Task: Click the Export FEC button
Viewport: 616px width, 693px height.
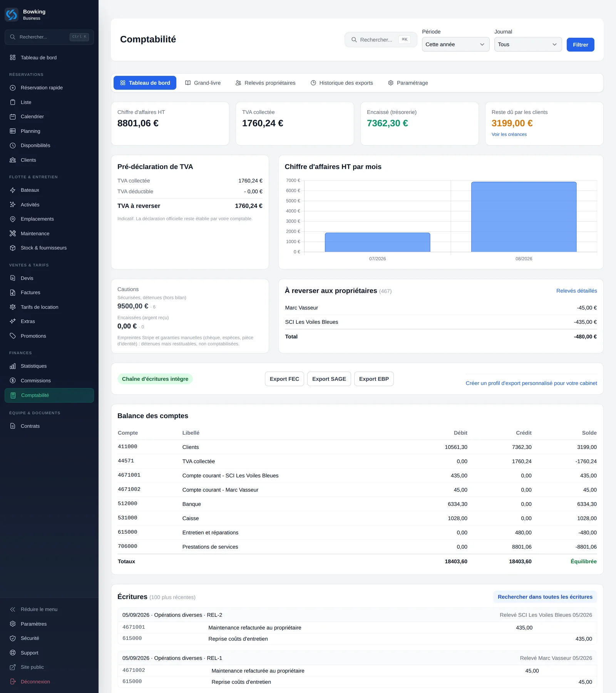Action: point(285,379)
